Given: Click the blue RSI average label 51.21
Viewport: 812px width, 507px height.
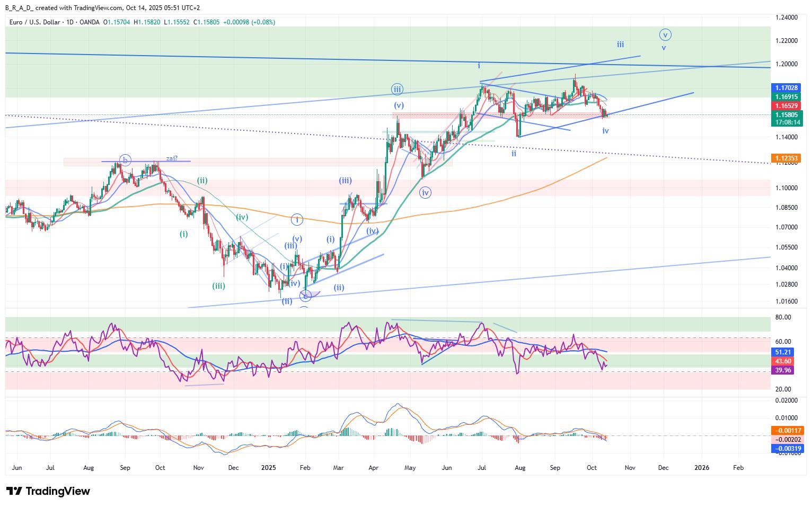Looking at the screenshot, I should [783, 352].
